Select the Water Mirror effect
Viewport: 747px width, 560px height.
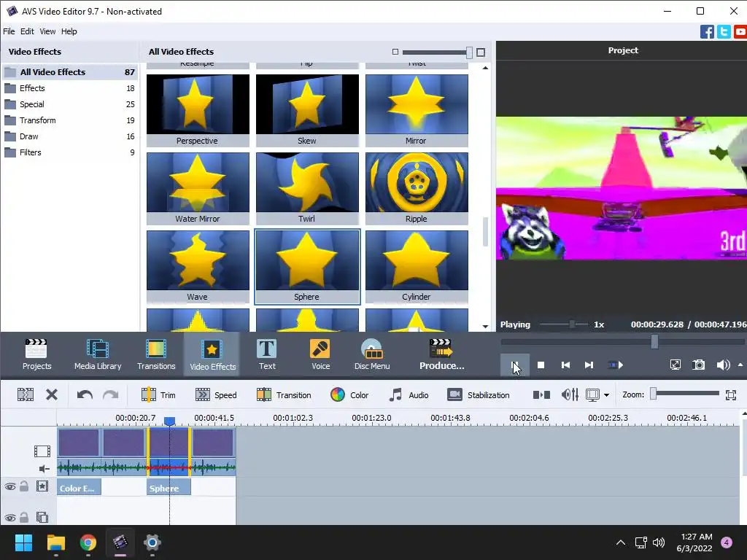[x=198, y=188]
